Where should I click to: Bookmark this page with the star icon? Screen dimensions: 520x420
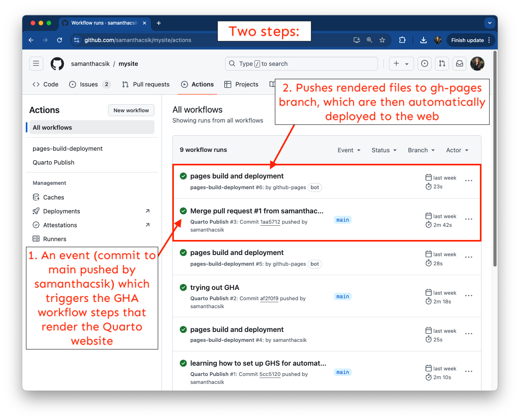click(x=382, y=40)
